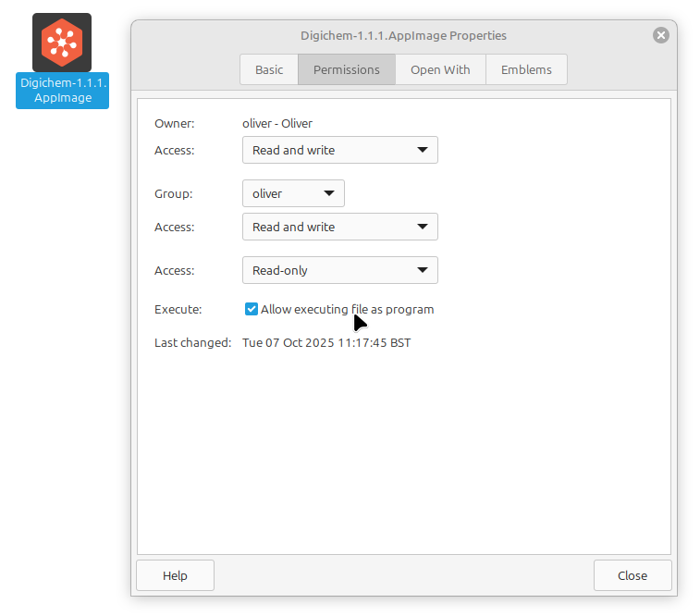
Task: Open the Read-only access dropdown for others
Action: (x=339, y=270)
